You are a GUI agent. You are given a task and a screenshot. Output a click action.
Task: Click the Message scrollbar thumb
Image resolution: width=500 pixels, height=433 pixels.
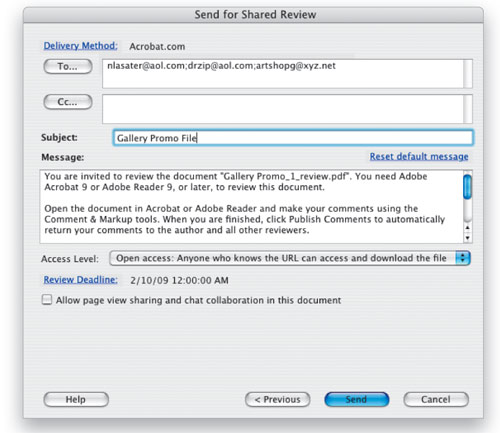468,187
